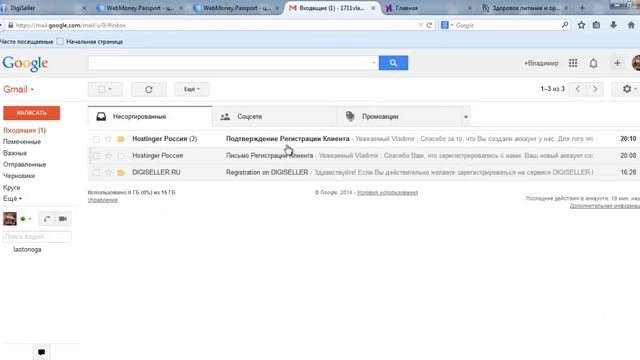
Task: Focus the Поиск людей input field
Action: pyautogui.click(x=37, y=237)
